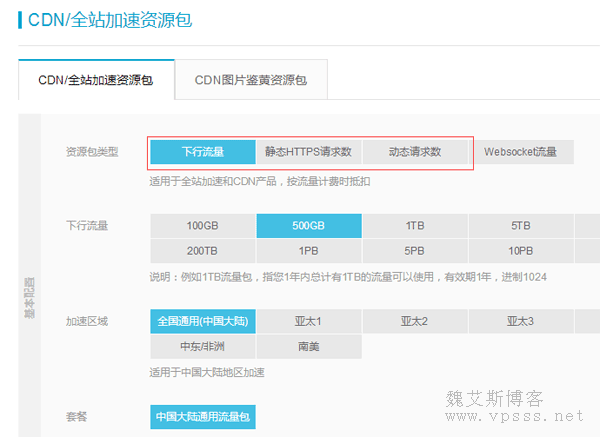Select the 亚太2 acceleration region

[x=414, y=321]
